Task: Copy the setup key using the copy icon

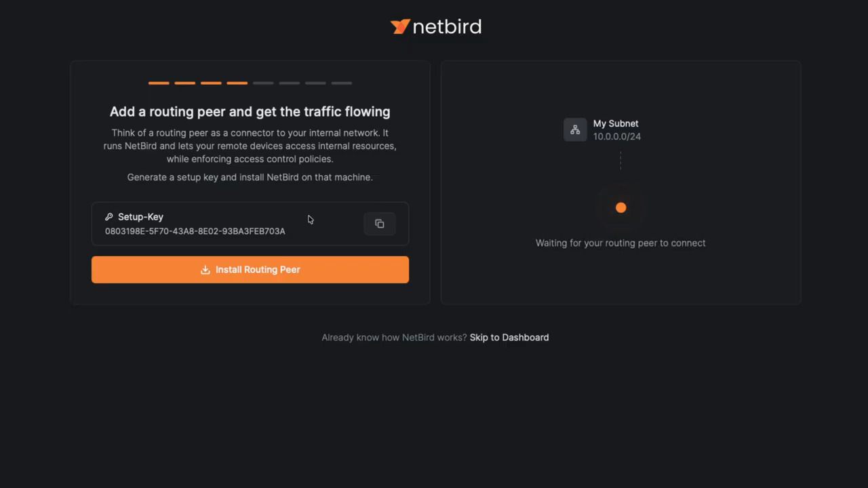Action: [379, 224]
